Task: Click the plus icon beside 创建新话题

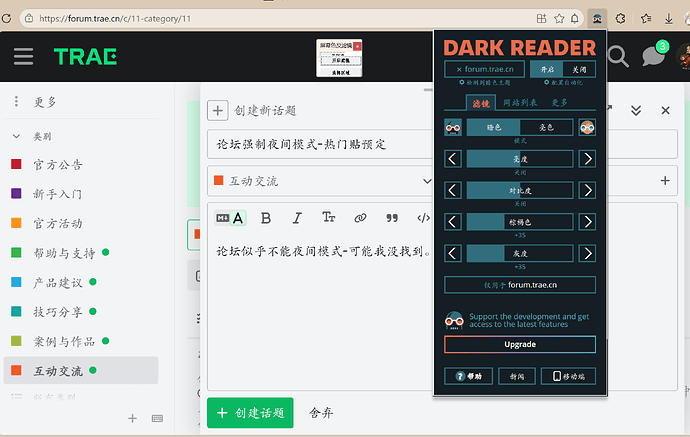Action: point(218,110)
